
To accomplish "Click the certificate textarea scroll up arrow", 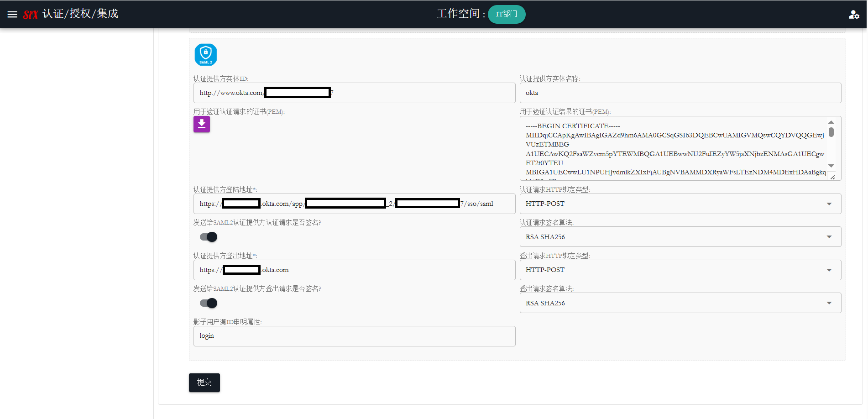I will 831,122.
